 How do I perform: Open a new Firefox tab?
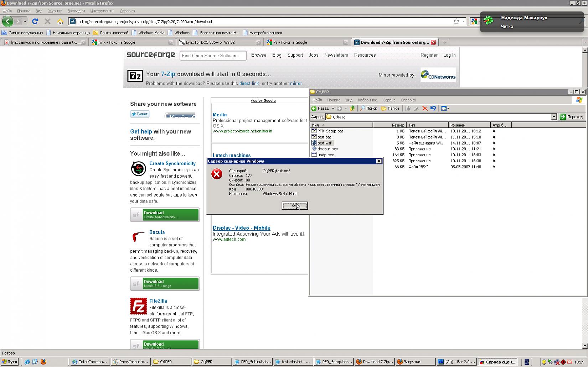(x=444, y=42)
